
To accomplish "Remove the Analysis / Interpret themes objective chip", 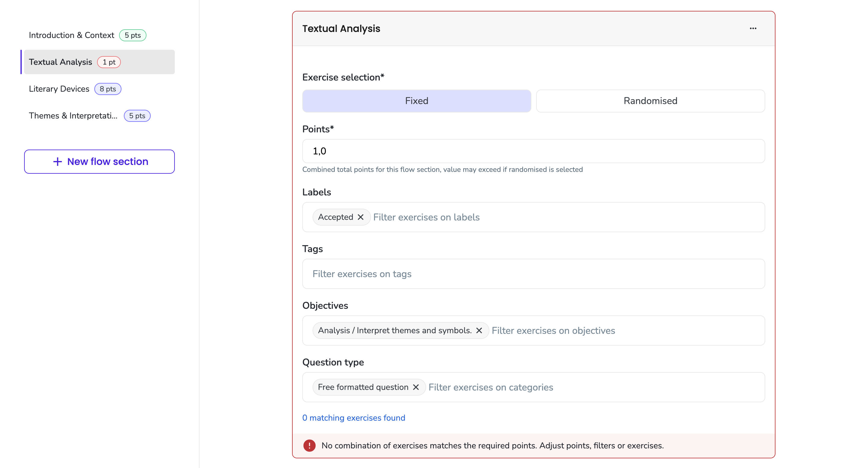I will [x=479, y=330].
